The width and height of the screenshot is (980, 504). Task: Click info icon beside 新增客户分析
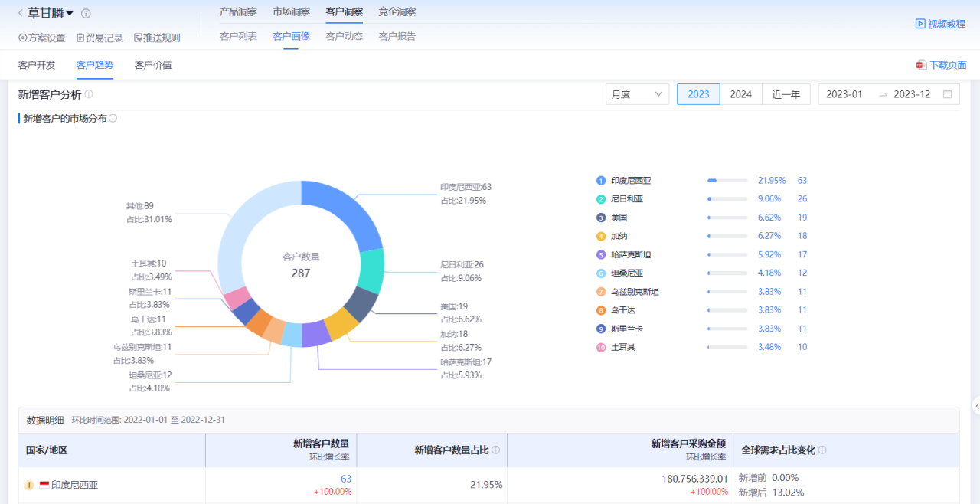pyautogui.click(x=89, y=94)
